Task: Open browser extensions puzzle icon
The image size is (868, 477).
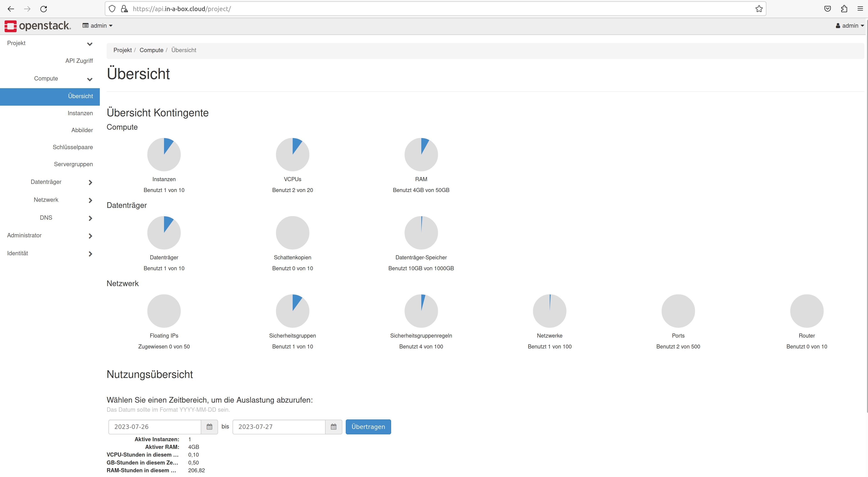Action: tap(844, 9)
